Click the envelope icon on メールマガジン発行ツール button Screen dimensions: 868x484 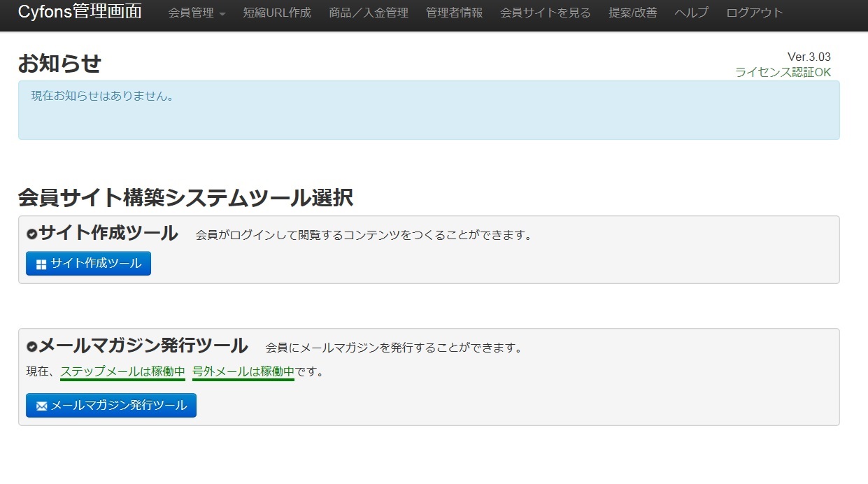[x=41, y=406]
